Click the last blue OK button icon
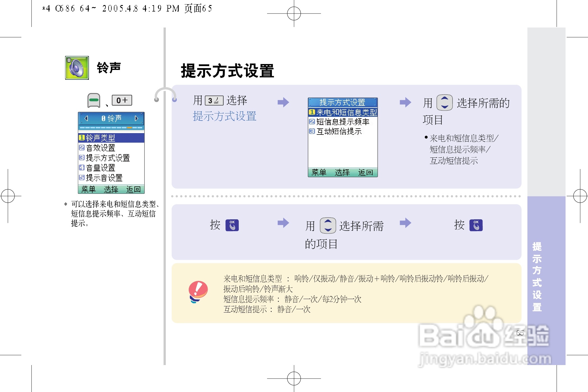 click(476, 225)
